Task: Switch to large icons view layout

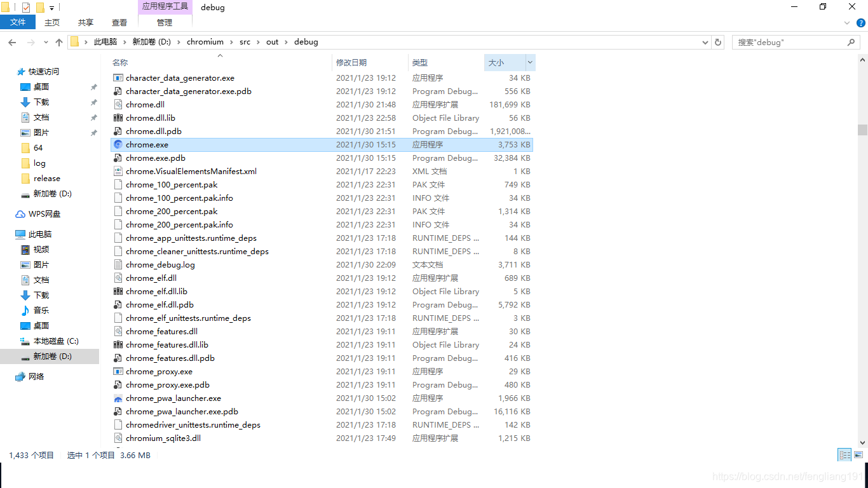Action: (858, 455)
